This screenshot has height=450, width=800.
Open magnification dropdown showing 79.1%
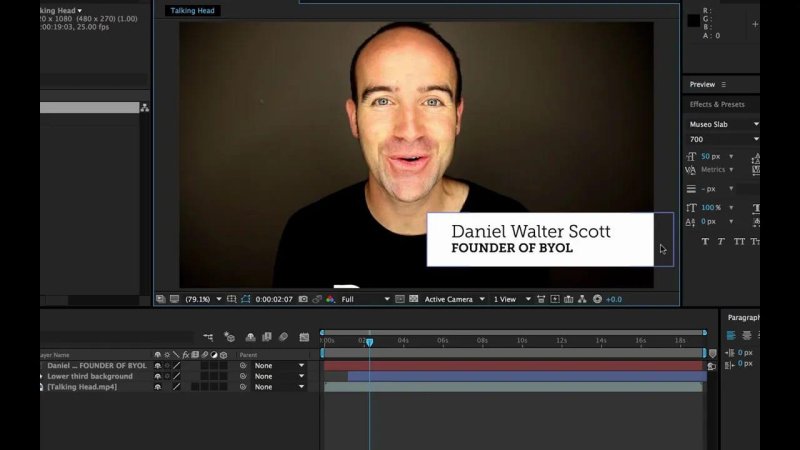click(x=203, y=299)
